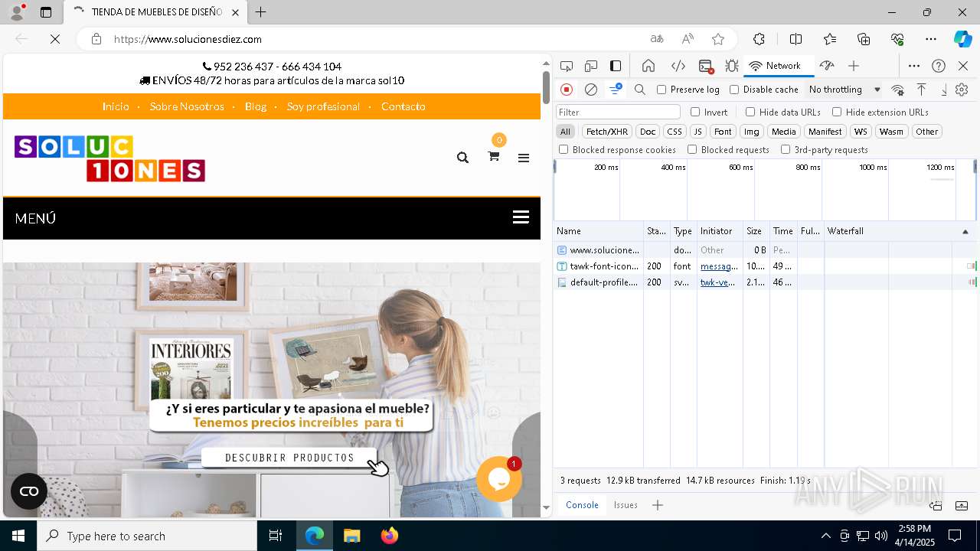Open Edge tab actions menu button
Viewport: 980px width, 551px height.
[x=46, y=12]
